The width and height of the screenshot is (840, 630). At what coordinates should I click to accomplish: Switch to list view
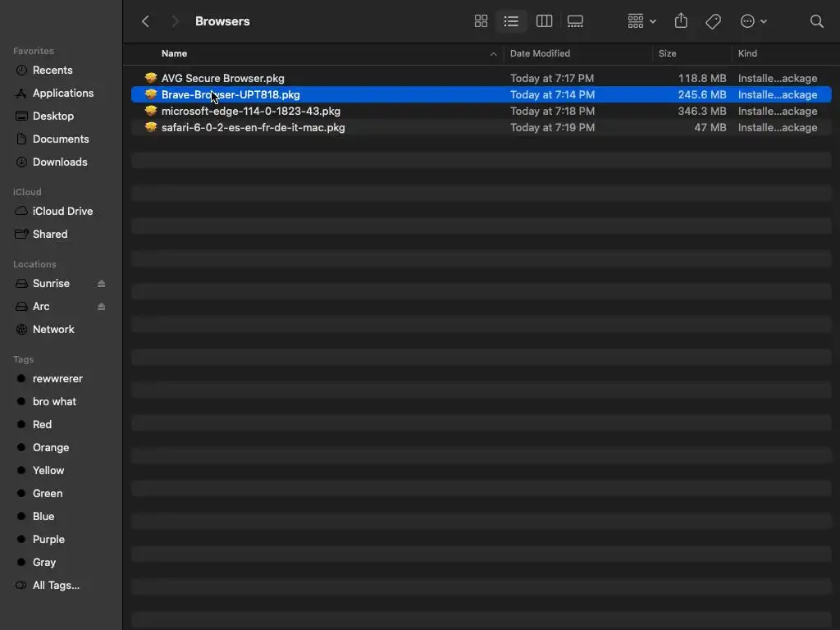(x=511, y=21)
